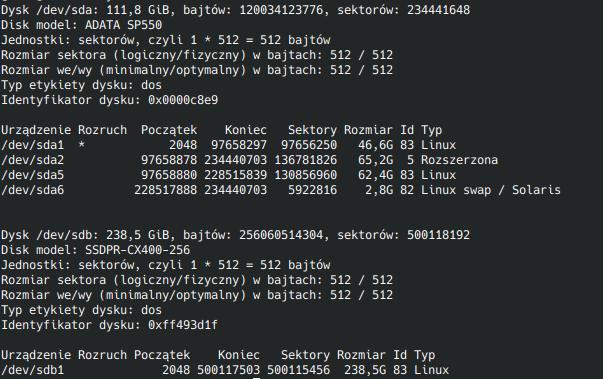Click sector count 234441648 for sda
This screenshot has height=379, width=603.
coord(438,10)
